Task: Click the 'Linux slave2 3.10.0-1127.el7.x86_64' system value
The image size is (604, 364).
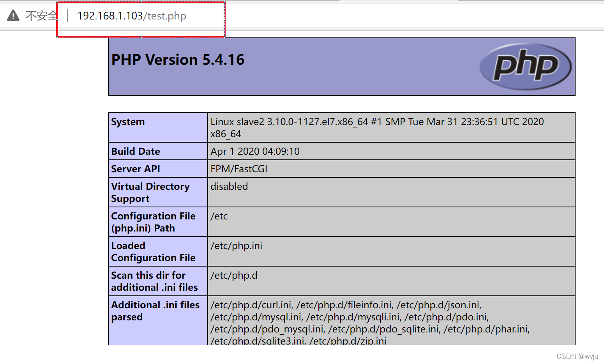Action: tap(377, 128)
